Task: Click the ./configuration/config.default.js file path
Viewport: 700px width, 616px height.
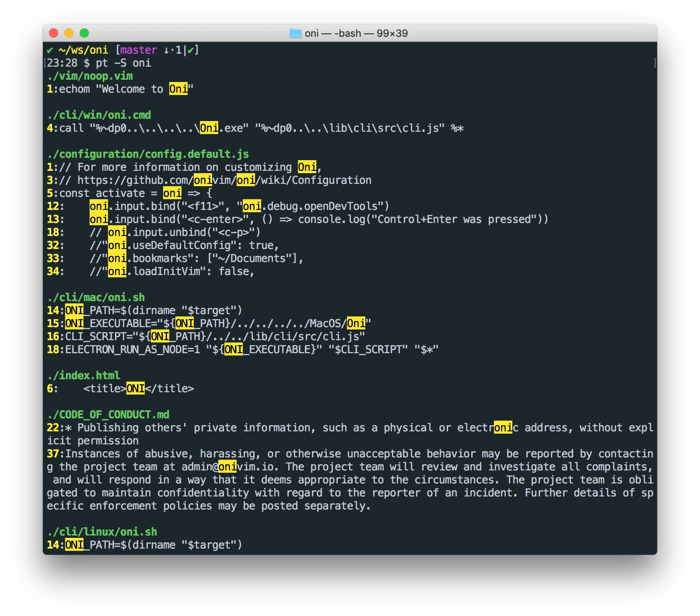Action: [148, 154]
